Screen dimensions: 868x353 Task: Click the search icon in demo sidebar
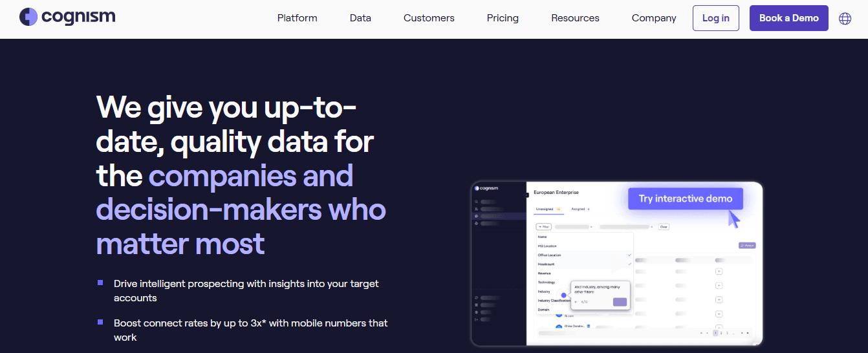coord(476,202)
